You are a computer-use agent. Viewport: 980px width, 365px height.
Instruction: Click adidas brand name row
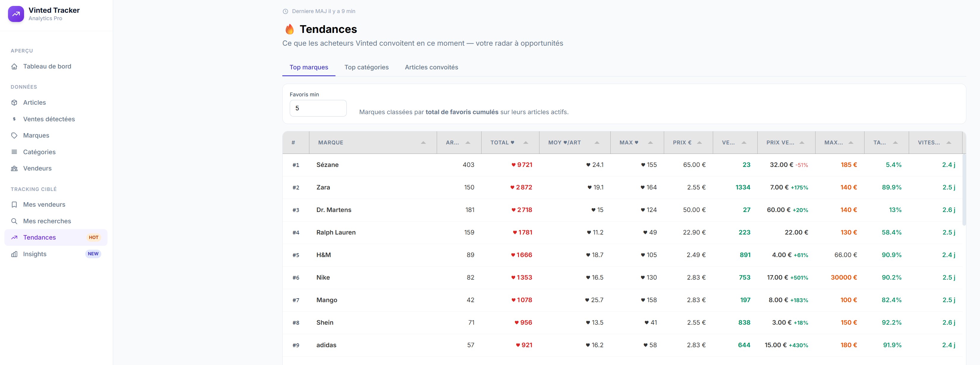click(326, 345)
